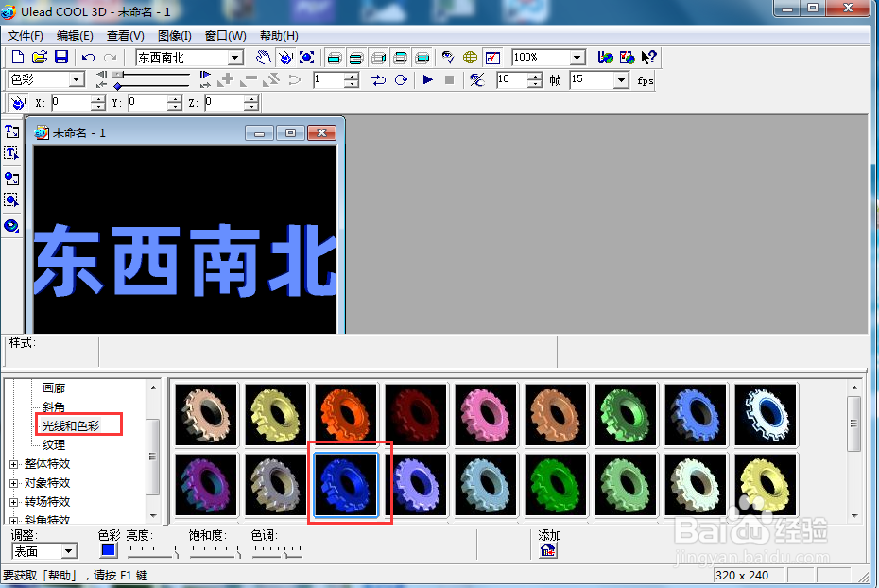Screen dimensions: 879x588
Task: Select 斜角 in the tree list
Action: click(x=54, y=406)
